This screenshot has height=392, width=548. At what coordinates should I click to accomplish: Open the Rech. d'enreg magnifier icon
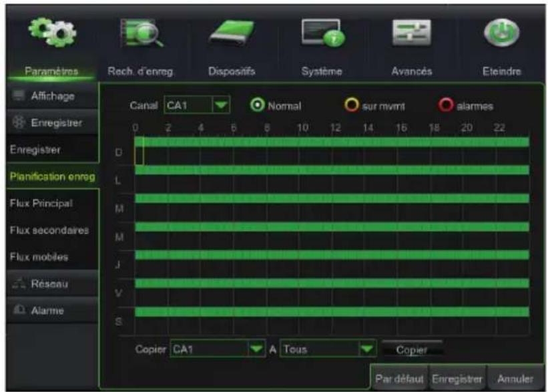tap(142, 33)
